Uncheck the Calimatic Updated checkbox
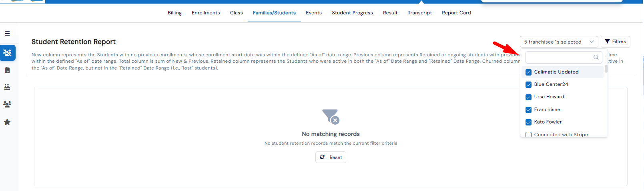Image resolution: width=644 pixels, height=191 pixels. (x=528, y=72)
